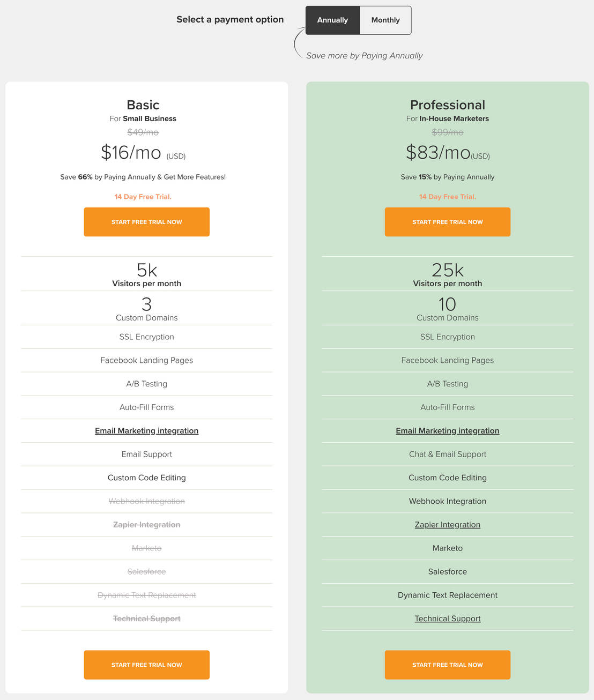Click bottom Start Free Trial button under Basic
594x700 pixels.
(x=146, y=665)
